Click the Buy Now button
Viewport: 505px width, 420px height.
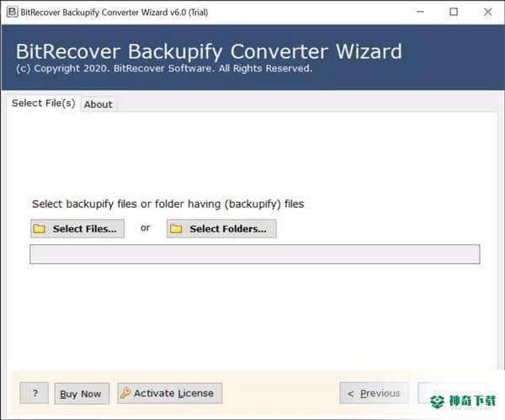coord(82,394)
